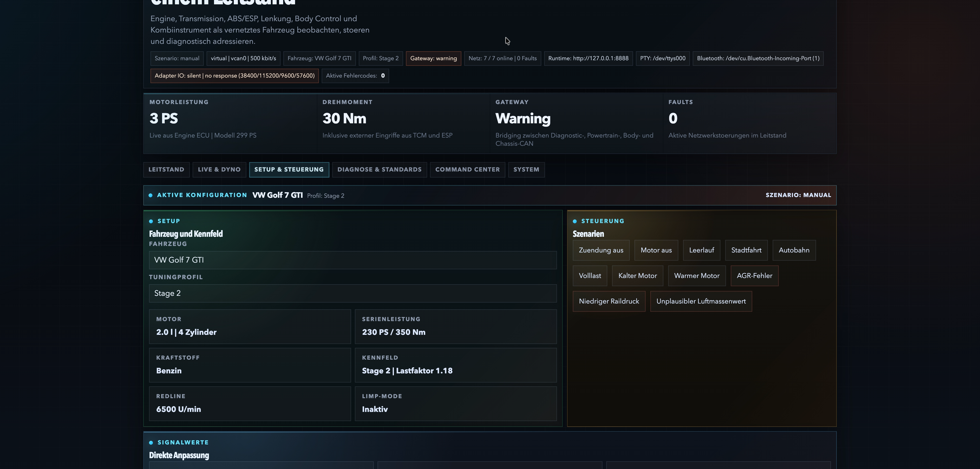The image size is (980, 469).
Task: Choose the Kalter Motor scenario
Action: 638,276
